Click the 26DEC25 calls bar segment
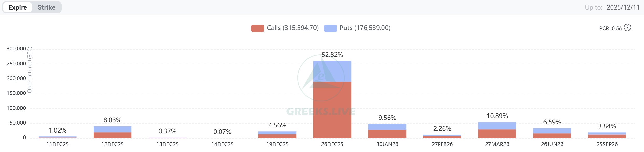Screen dimensions: 644x152 [x=332, y=110]
